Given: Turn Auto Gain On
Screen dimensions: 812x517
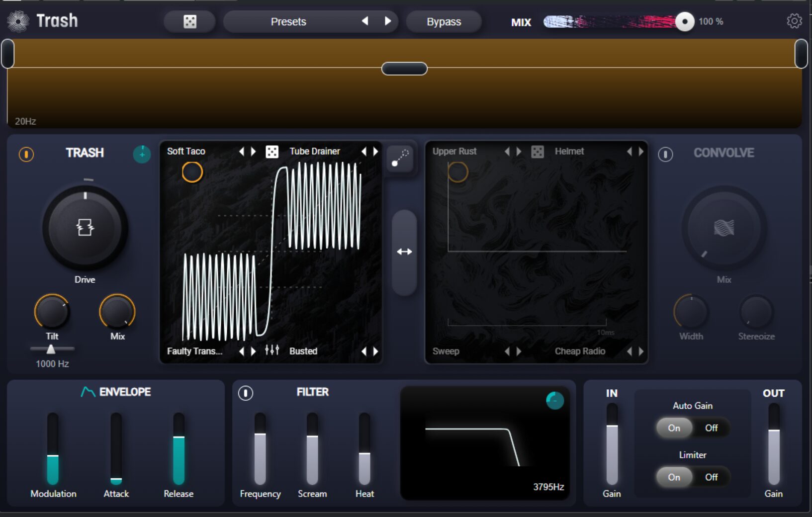Looking at the screenshot, I should pos(674,428).
